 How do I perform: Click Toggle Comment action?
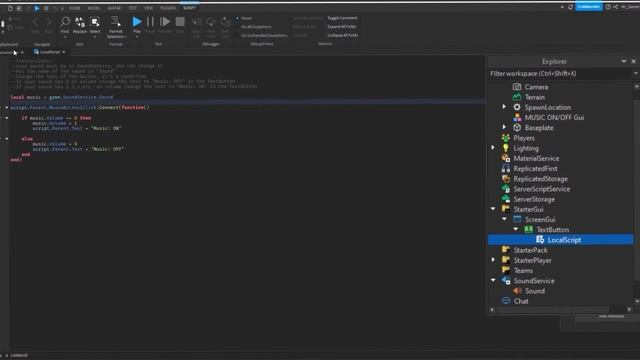pos(342,18)
